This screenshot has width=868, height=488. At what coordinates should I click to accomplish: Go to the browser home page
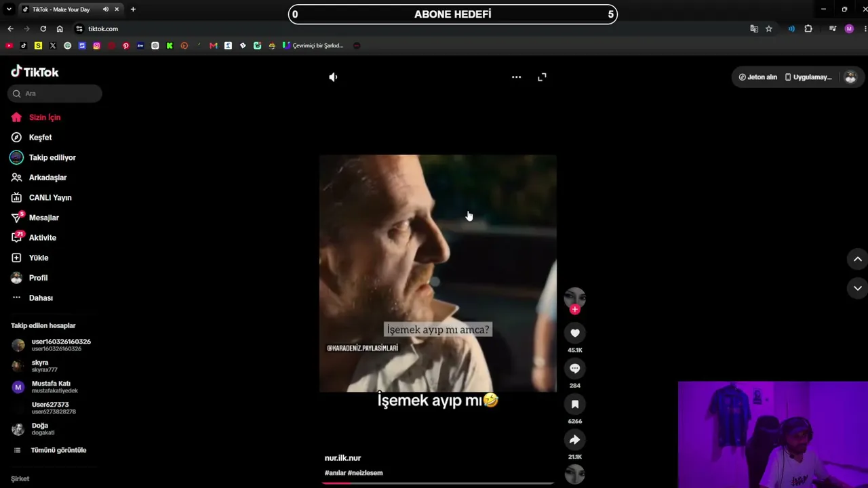point(60,28)
